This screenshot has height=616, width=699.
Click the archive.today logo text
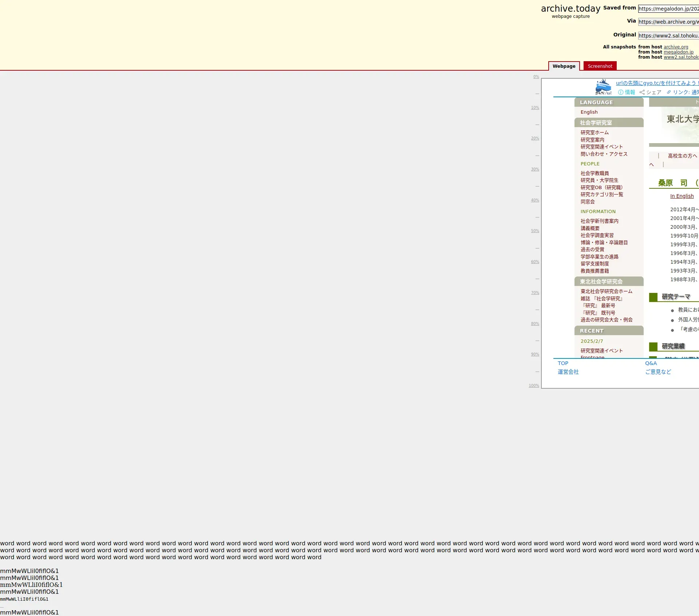point(570,9)
